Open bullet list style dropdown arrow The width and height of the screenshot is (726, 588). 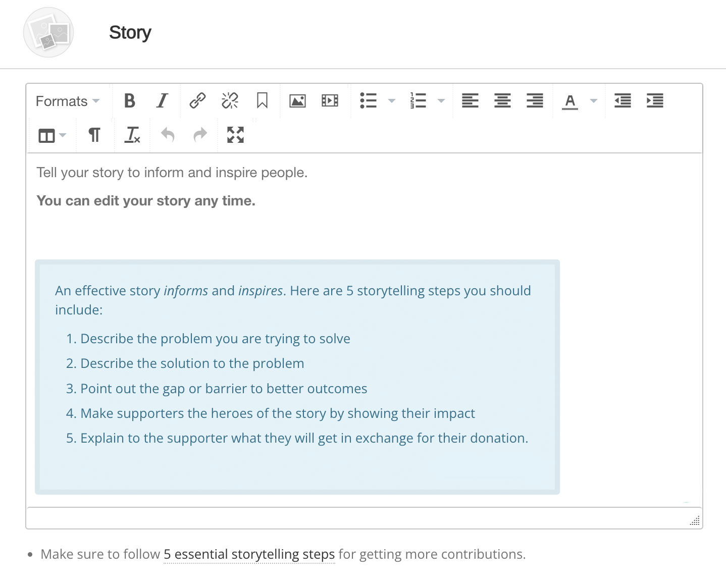coord(391,101)
